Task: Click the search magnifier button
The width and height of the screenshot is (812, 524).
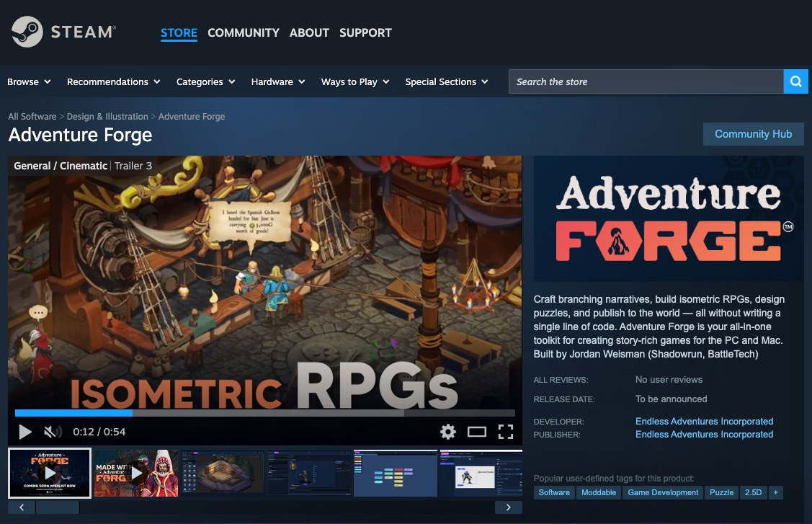Action: click(x=795, y=81)
